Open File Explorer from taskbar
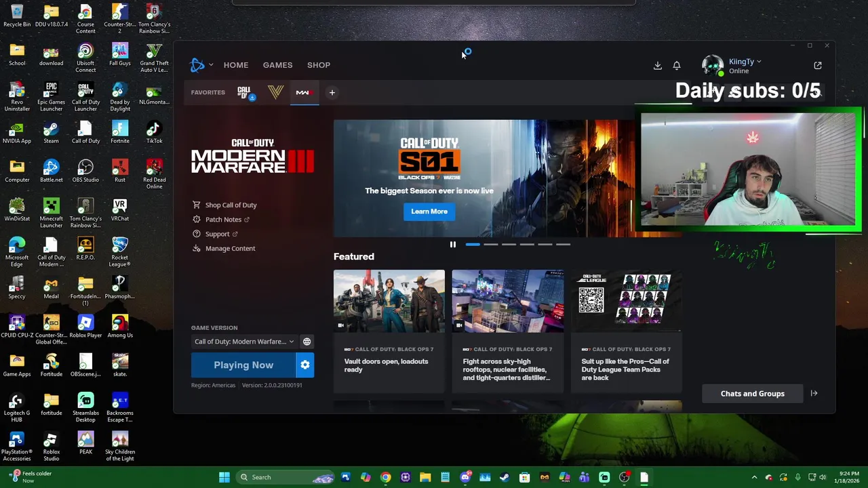The image size is (868, 488). tap(425, 477)
